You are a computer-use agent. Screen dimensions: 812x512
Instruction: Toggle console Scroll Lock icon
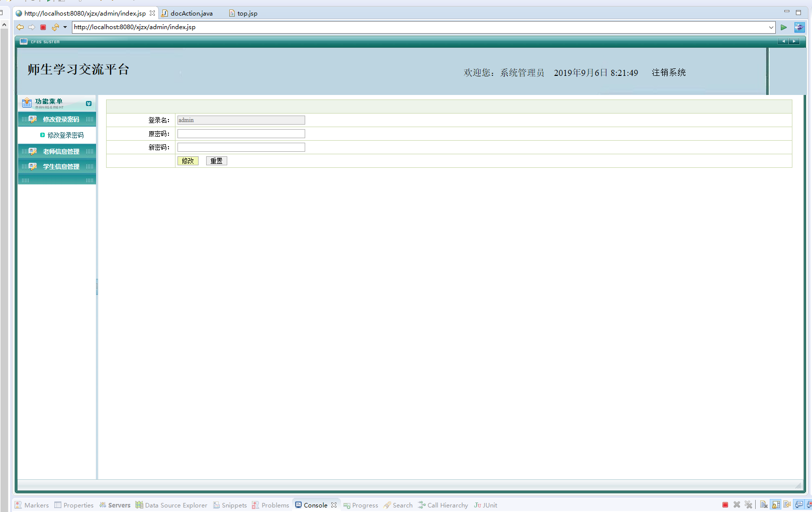[776, 504]
